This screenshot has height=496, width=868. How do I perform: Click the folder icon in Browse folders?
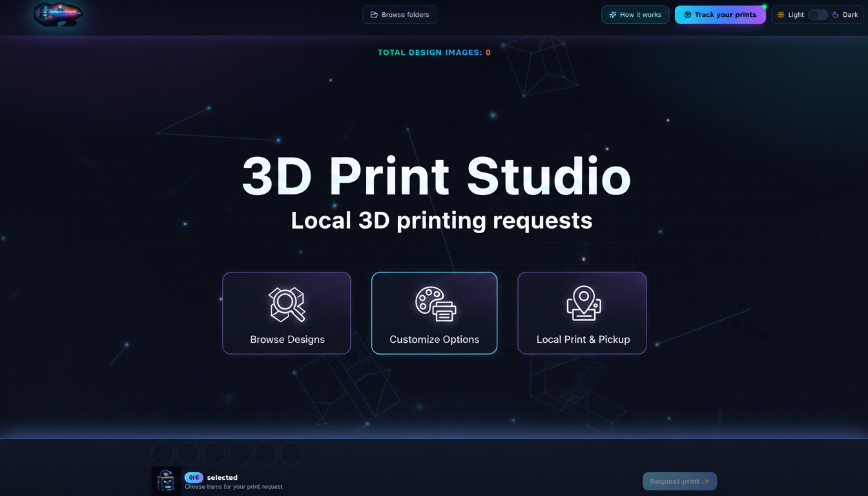tap(374, 15)
